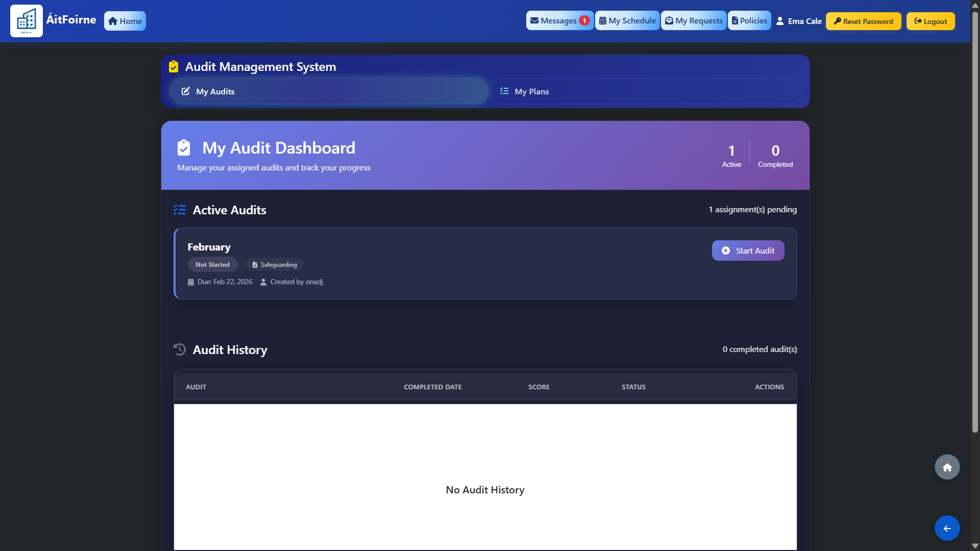This screenshot has width=980, height=551.
Task: Open My Requests via its icon
Action: click(669, 20)
